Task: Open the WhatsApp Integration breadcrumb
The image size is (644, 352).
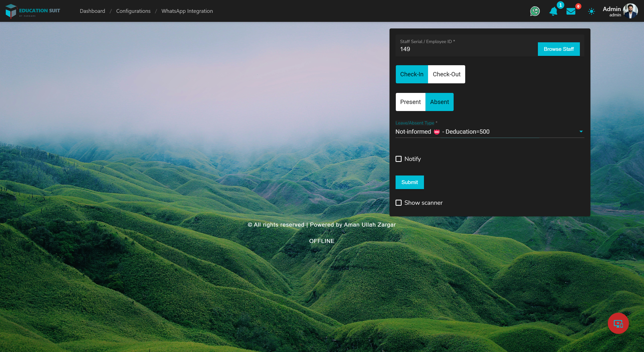Action: 187,11
